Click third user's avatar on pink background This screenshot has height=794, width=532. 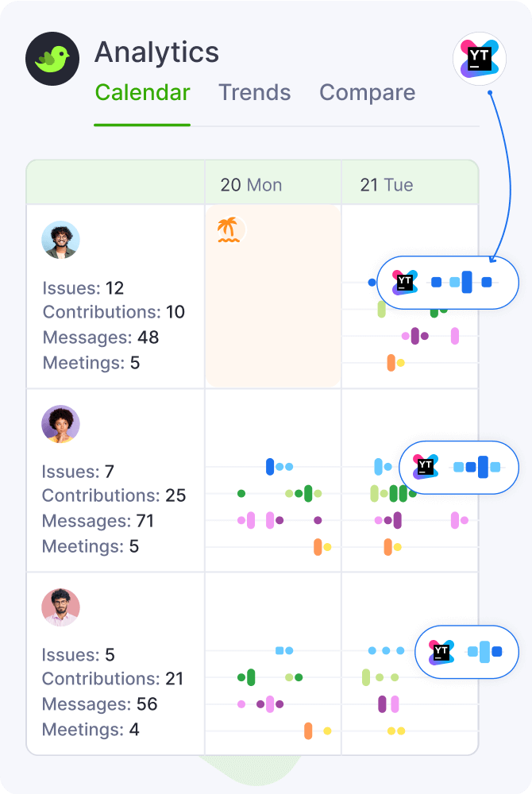(x=61, y=607)
